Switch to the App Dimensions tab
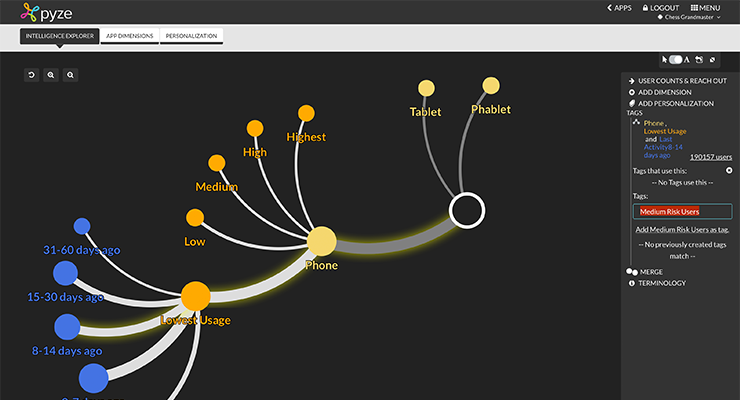The width and height of the screenshot is (740, 400). (x=130, y=36)
